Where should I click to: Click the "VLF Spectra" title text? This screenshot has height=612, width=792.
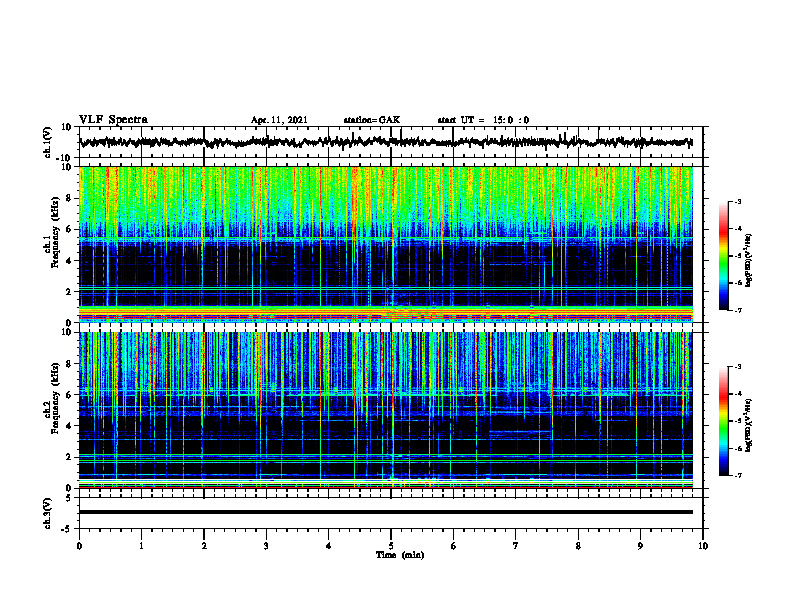(x=113, y=120)
